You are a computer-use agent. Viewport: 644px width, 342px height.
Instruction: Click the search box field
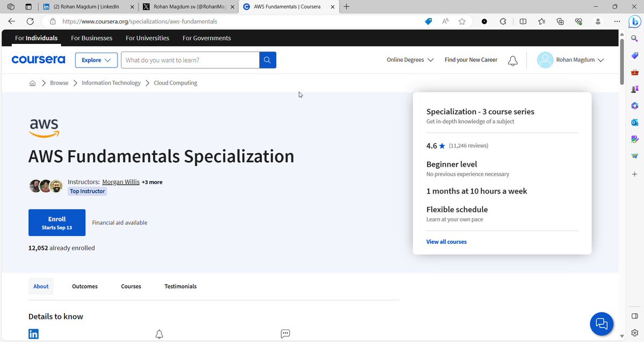click(x=191, y=60)
